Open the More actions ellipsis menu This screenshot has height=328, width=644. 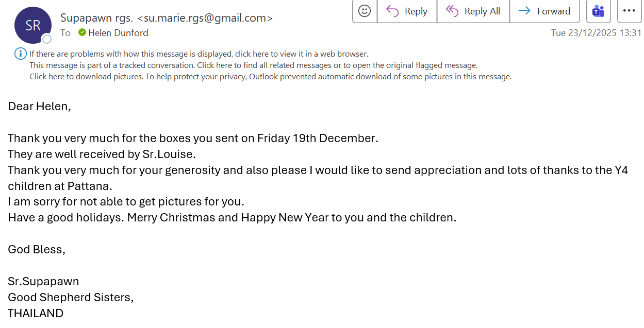pos(629,11)
